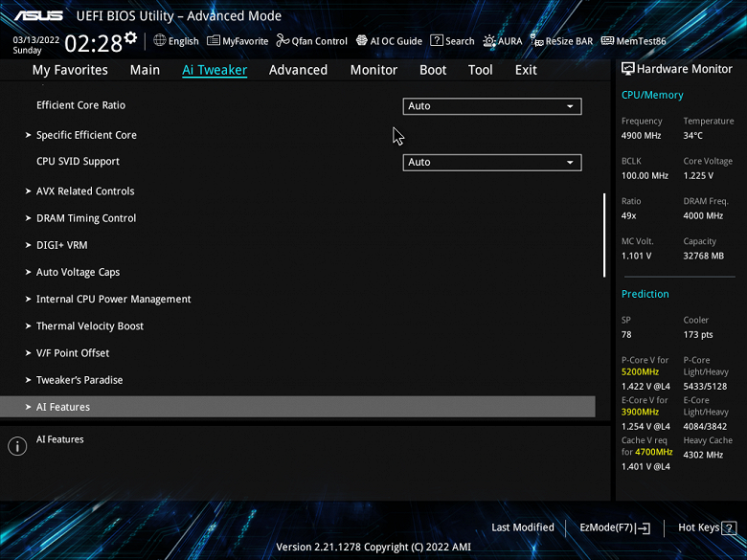This screenshot has height=560, width=747.
Task: Click the Prediction section heading
Action: click(645, 294)
